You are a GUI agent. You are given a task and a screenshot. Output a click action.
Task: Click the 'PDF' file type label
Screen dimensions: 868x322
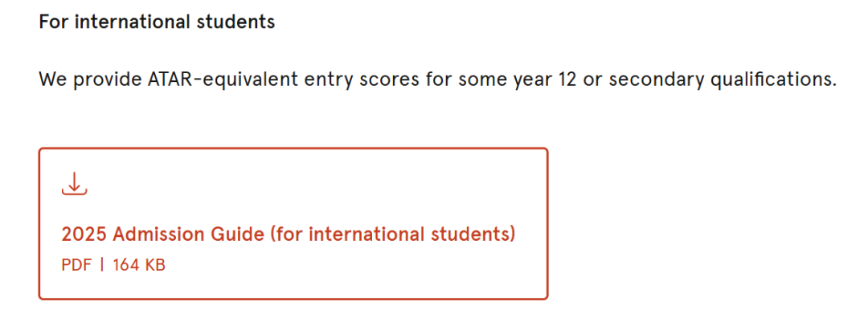tap(76, 266)
